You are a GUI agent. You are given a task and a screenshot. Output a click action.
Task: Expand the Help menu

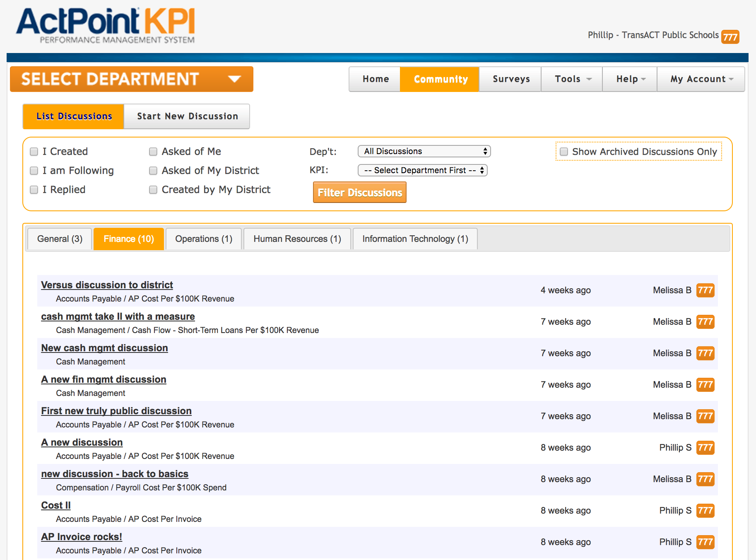[630, 79]
